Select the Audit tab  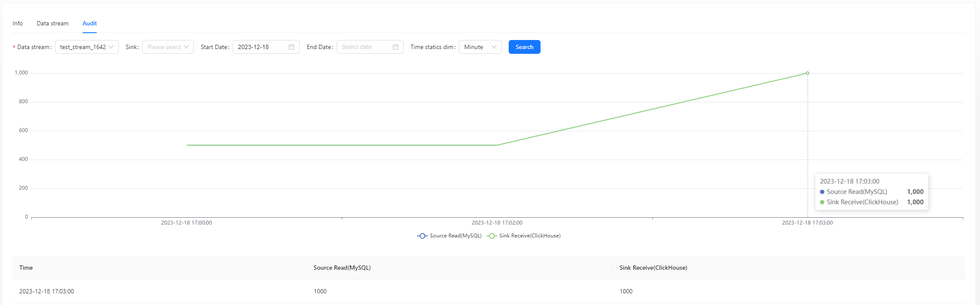[x=89, y=23]
